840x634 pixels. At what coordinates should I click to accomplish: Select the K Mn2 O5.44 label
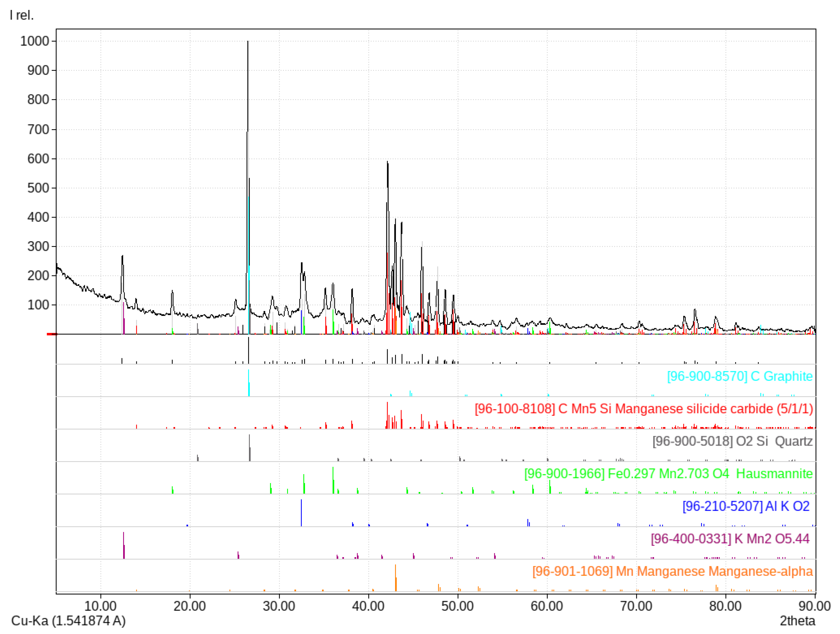click(730, 539)
